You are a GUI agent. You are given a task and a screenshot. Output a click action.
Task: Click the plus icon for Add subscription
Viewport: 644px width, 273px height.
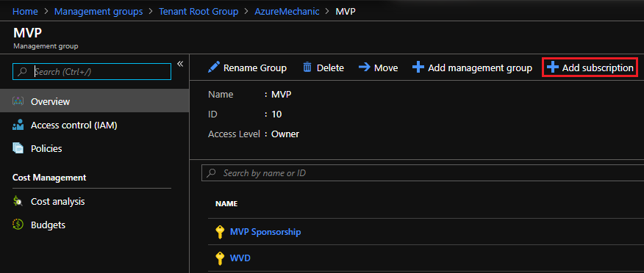point(553,68)
